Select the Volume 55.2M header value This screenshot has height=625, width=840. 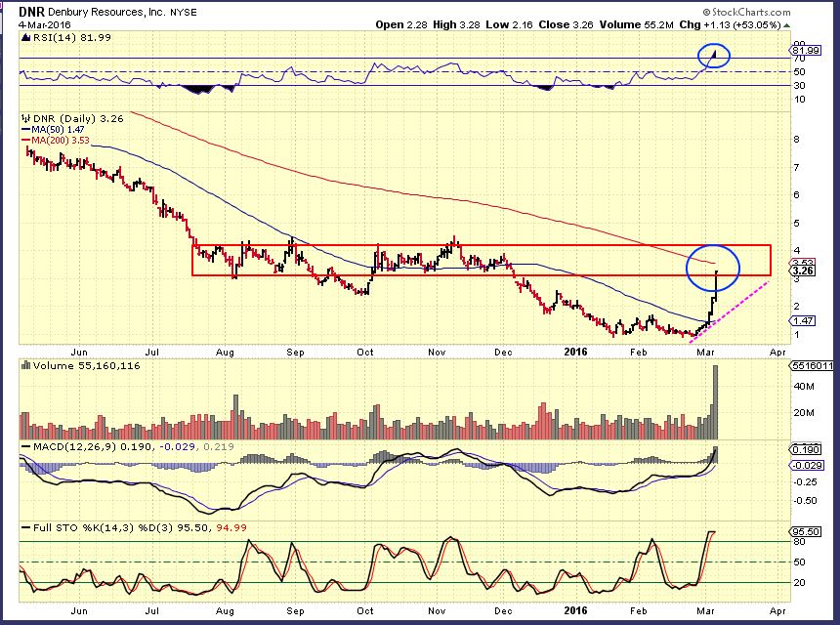pos(637,24)
